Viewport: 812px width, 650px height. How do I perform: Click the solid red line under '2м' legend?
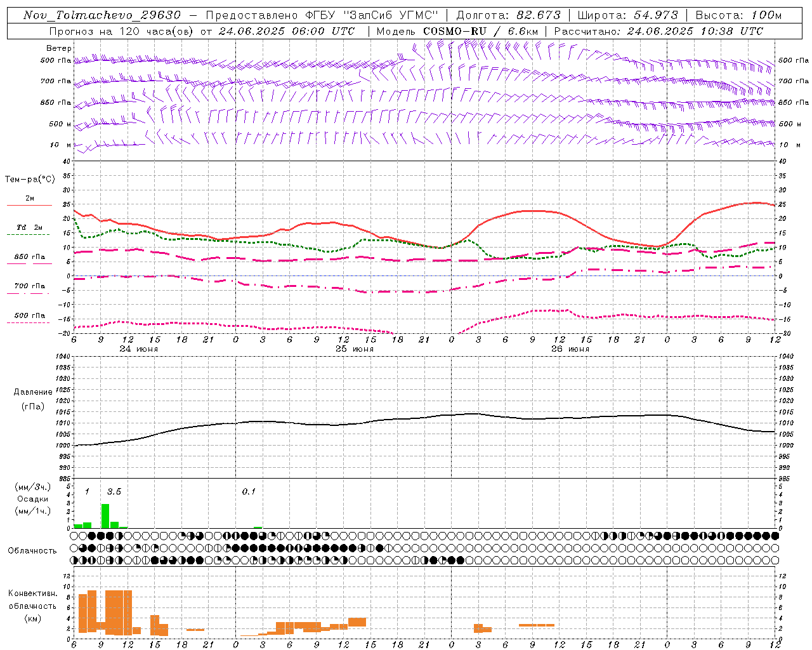click(x=29, y=205)
